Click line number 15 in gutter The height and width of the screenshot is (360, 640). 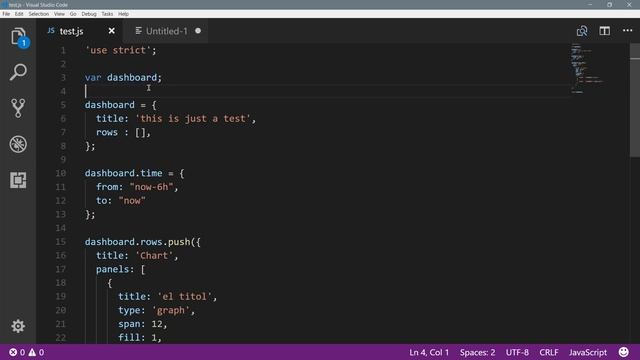pyautogui.click(x=61, y=242)
